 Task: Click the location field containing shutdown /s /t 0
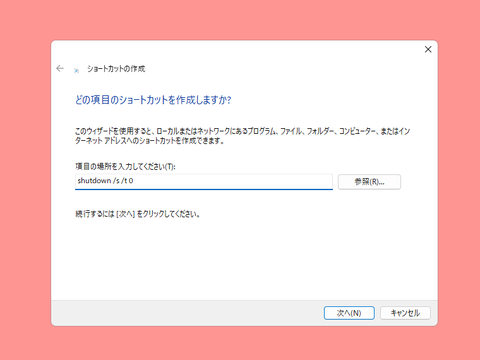click(204, 182)
